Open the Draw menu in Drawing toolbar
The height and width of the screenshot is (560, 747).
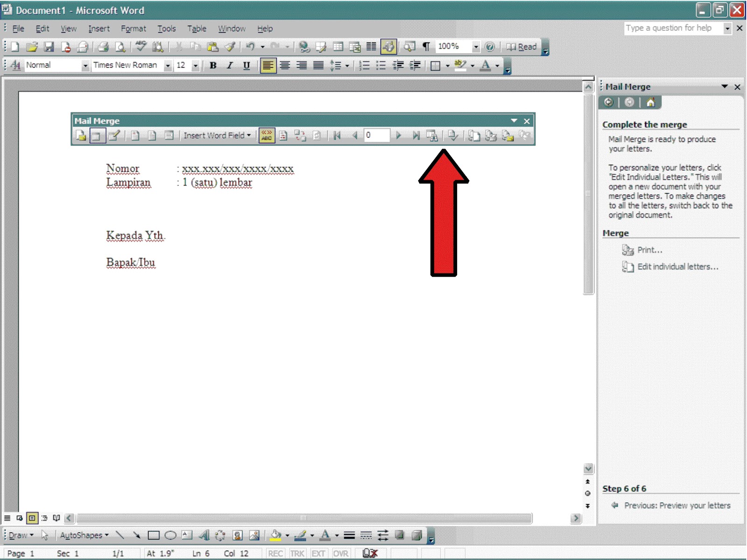[x=21, y=535]
